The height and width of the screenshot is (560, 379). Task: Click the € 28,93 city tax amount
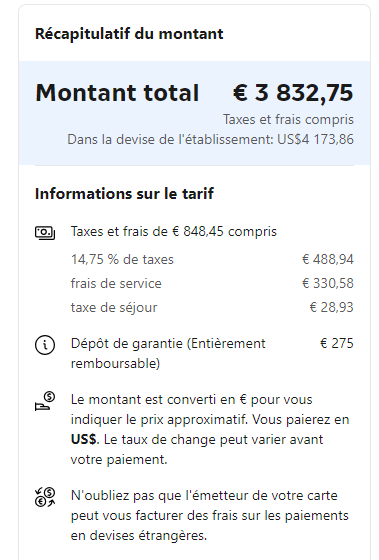click(331, 307)
